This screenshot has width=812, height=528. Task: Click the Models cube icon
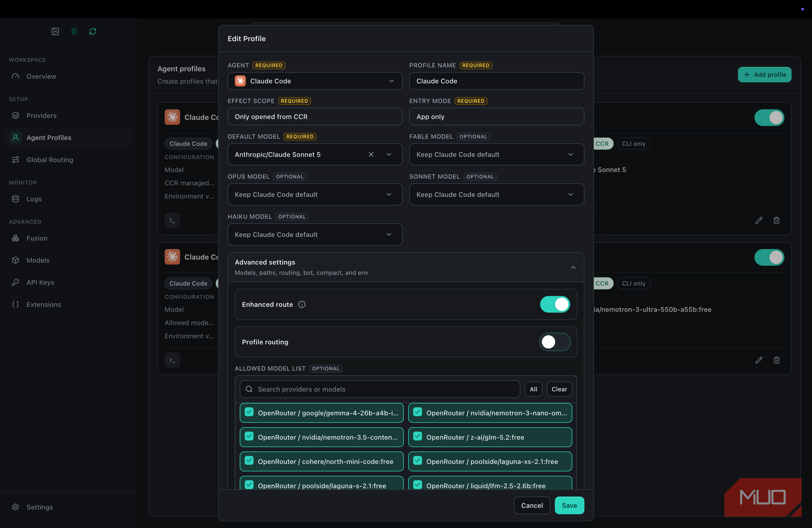15,260
